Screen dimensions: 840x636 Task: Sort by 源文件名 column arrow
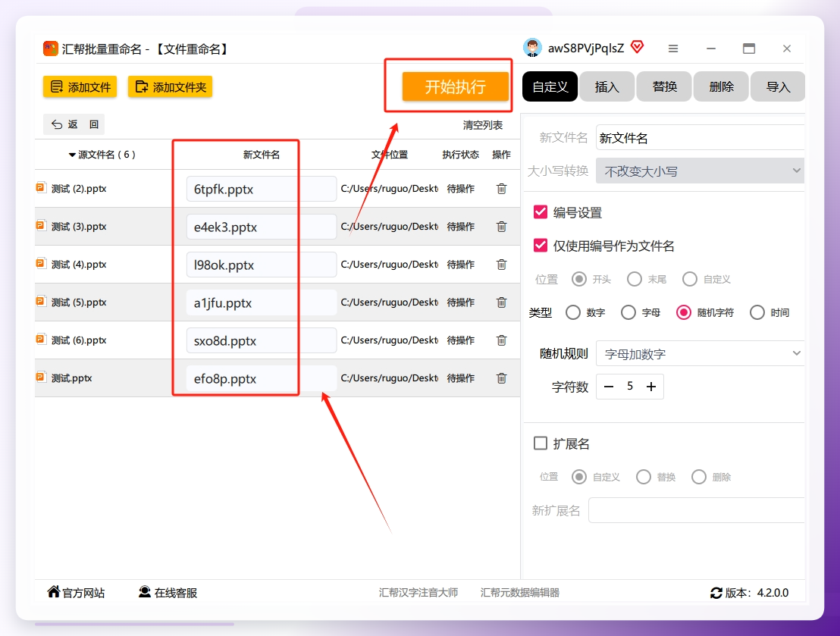(x=72, y=155)
